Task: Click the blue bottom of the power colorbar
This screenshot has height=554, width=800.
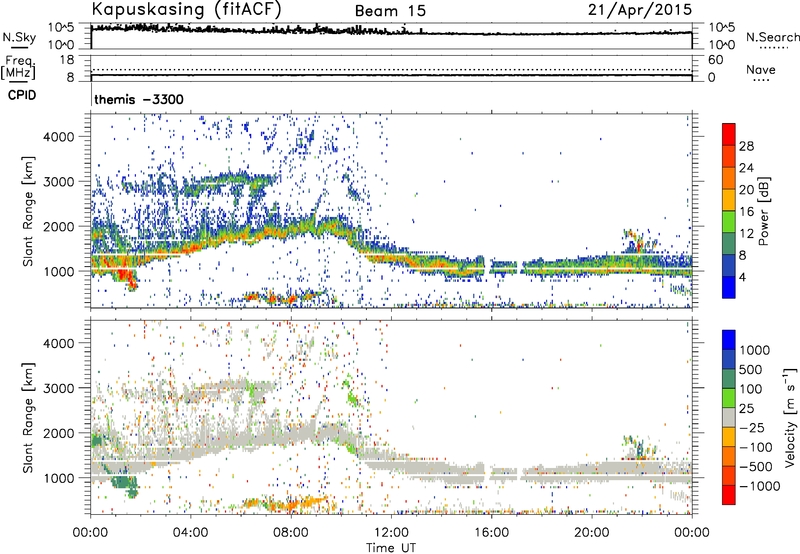Action: [729, 288]
